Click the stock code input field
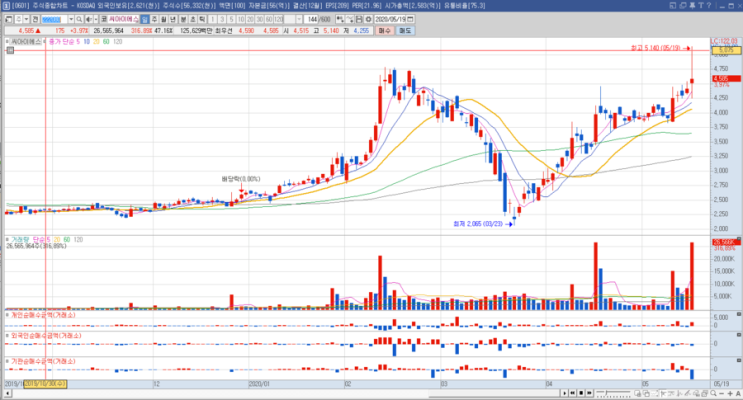Image resolution: width=743 pixels, height=400 pixels. click(x=54, y=19)
